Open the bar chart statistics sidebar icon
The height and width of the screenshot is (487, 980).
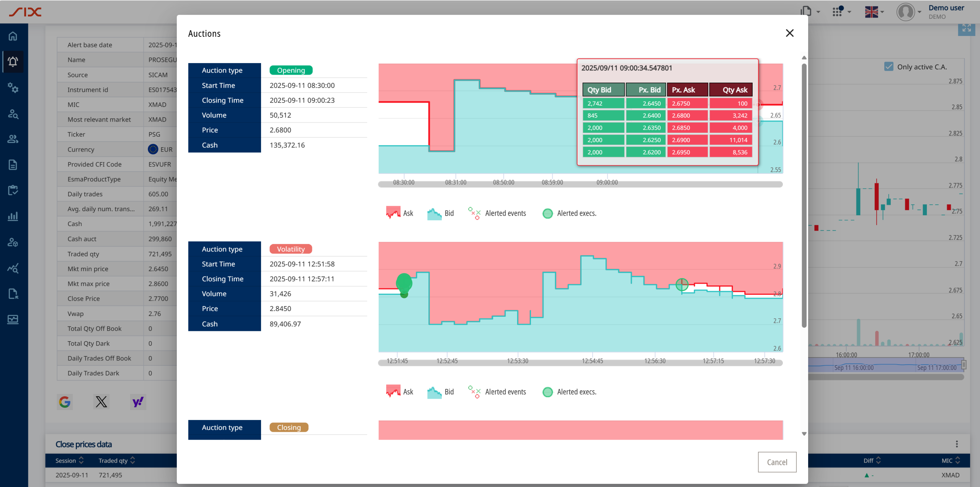[13, 216]
